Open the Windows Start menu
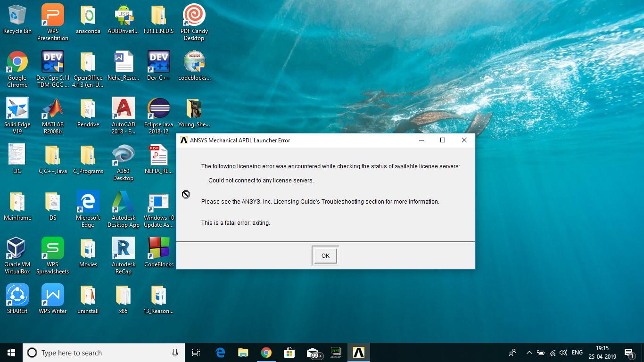 pyautogui.click(x=11, y=353)
